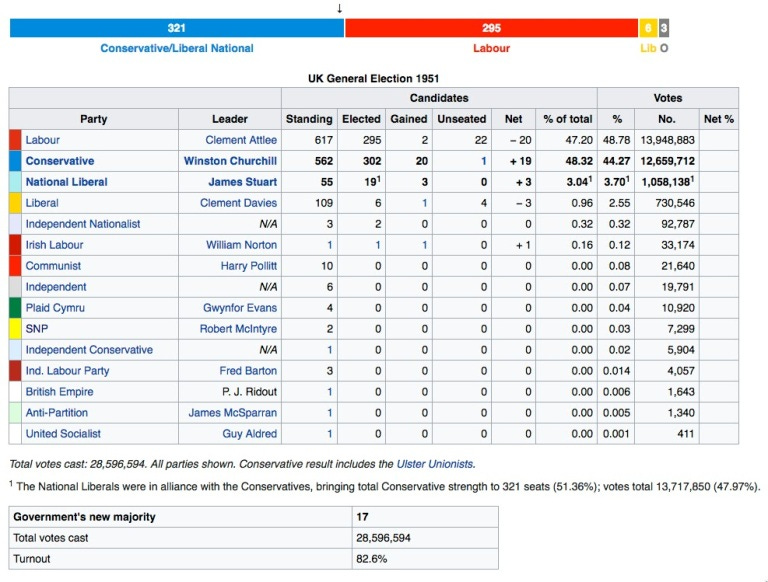Open Harry Pollitt's page
The image size is (768, 582).
tap(248, 266)
